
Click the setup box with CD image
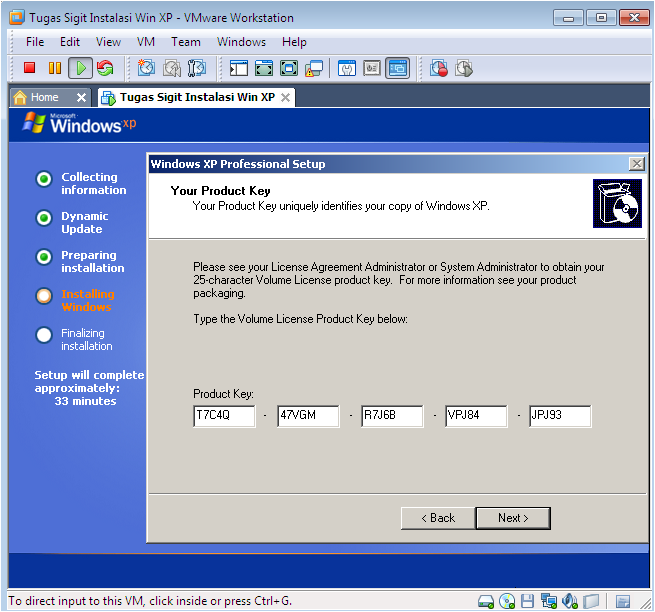pos(617,203)
